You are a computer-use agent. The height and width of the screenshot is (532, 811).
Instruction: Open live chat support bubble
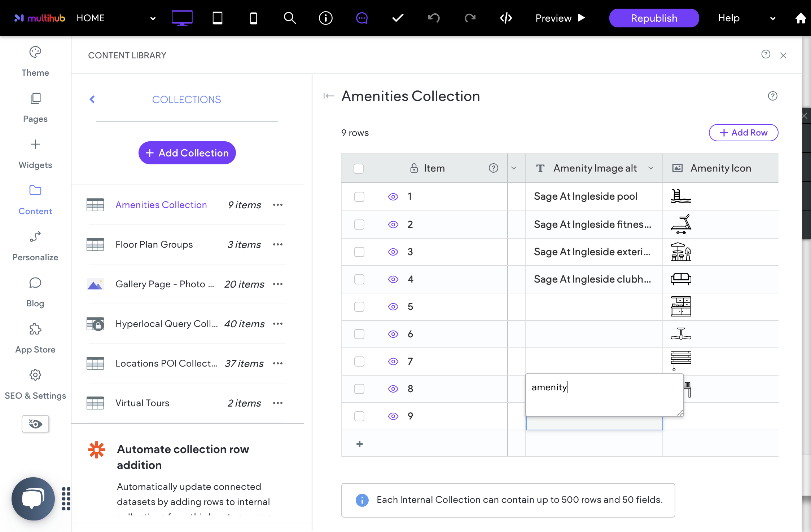(33, 499)
